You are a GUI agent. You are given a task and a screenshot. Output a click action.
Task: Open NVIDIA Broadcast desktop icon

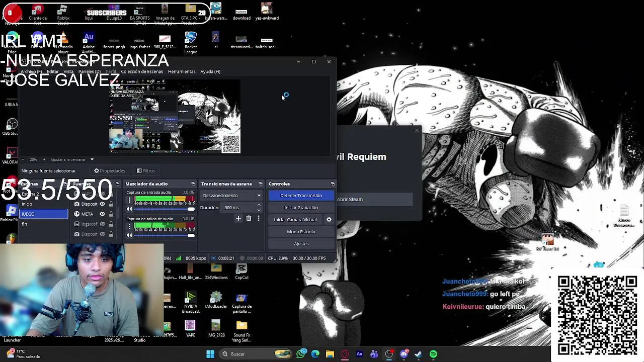[x=191, y=302]
